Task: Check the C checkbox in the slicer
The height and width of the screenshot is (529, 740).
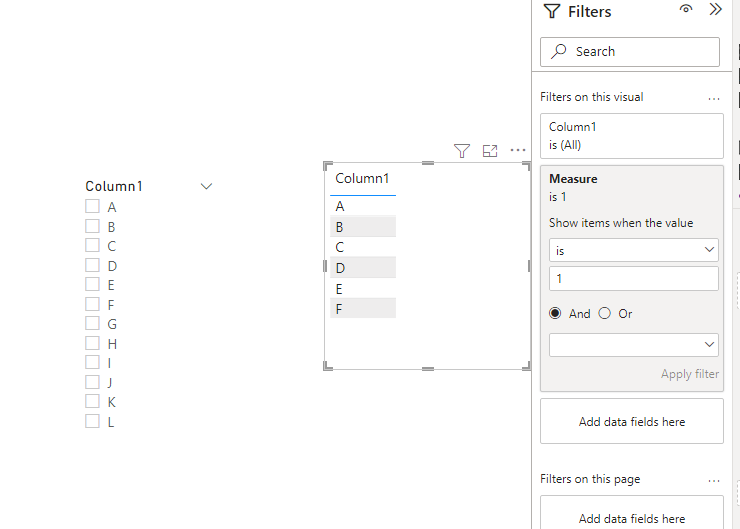Action: pos(92,245)
